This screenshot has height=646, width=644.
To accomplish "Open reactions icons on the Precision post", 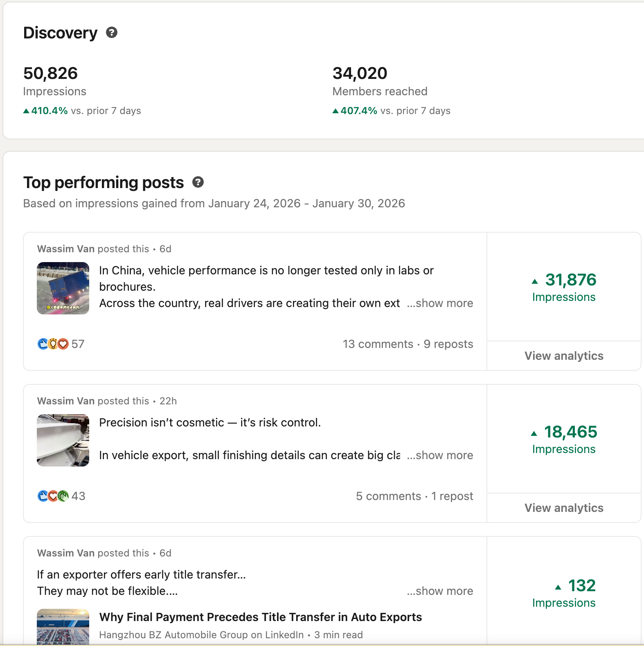I will click(53, 496).
